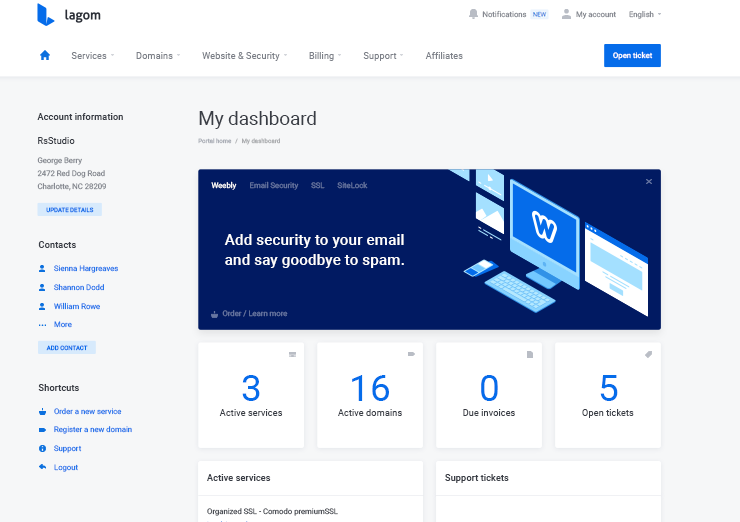
Task: Click Order / Learn more in banner
Action: pos(255,314)
